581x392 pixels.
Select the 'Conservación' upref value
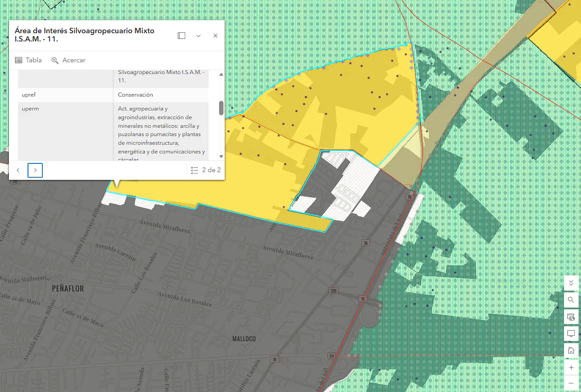136,95
